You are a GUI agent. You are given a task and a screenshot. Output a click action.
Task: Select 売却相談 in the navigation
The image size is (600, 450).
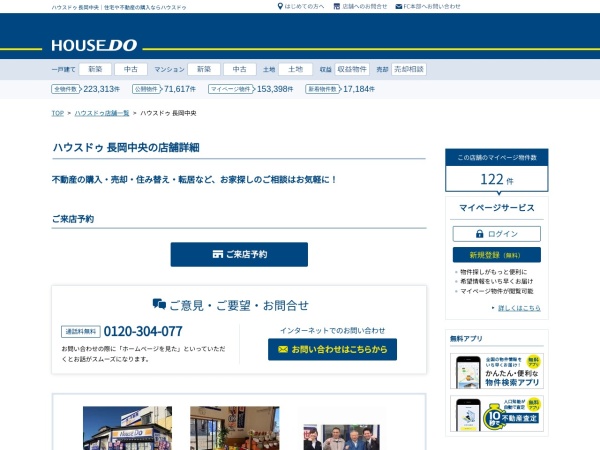coord(409,69)
